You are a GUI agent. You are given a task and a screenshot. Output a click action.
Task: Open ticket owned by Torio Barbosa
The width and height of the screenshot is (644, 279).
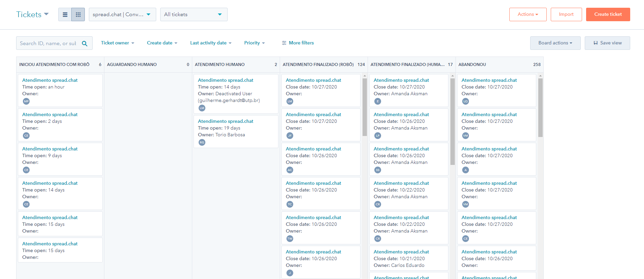click(x=226, y=121)
